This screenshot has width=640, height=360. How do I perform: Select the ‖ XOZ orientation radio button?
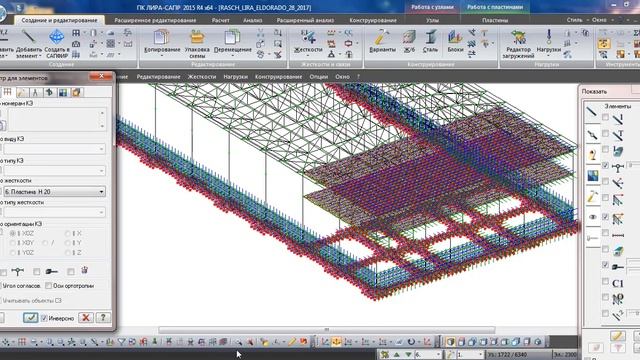pos(13,233)
